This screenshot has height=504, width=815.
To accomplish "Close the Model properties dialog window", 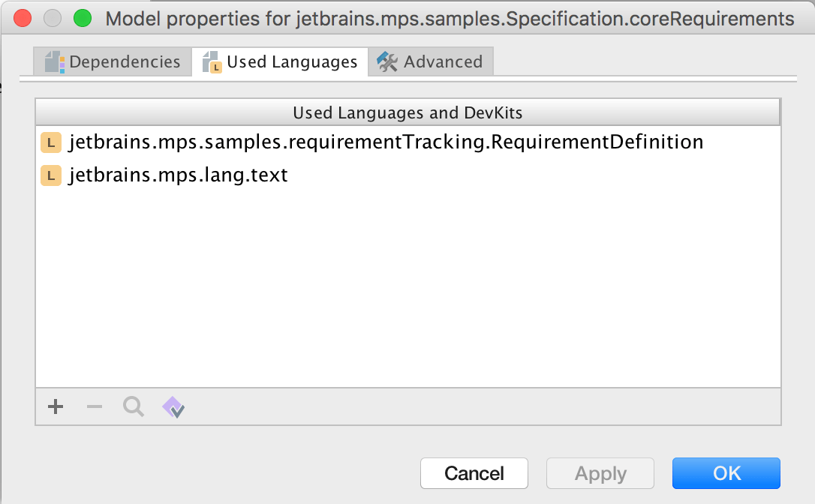I will pos(23,18).
